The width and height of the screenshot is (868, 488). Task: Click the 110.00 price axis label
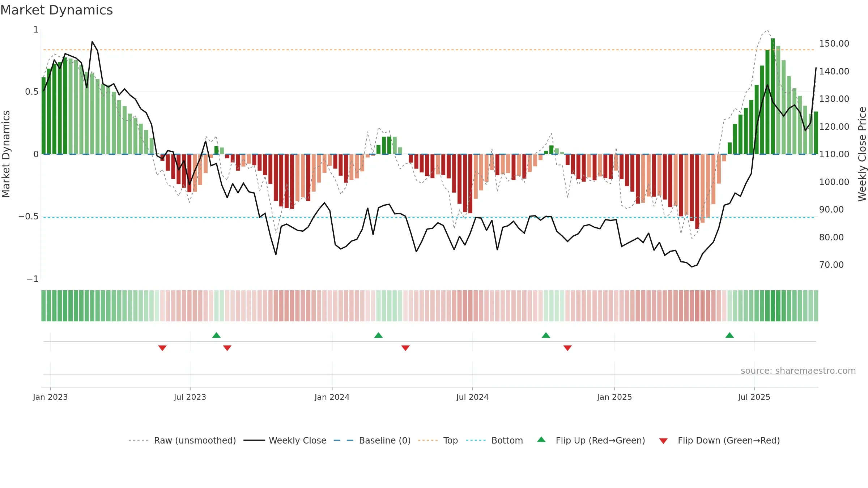click(834, 154)
